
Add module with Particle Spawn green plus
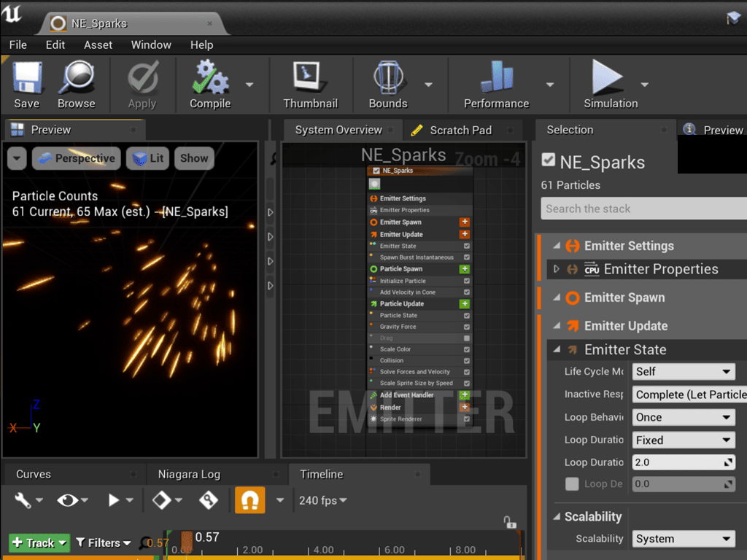point(465,269)
